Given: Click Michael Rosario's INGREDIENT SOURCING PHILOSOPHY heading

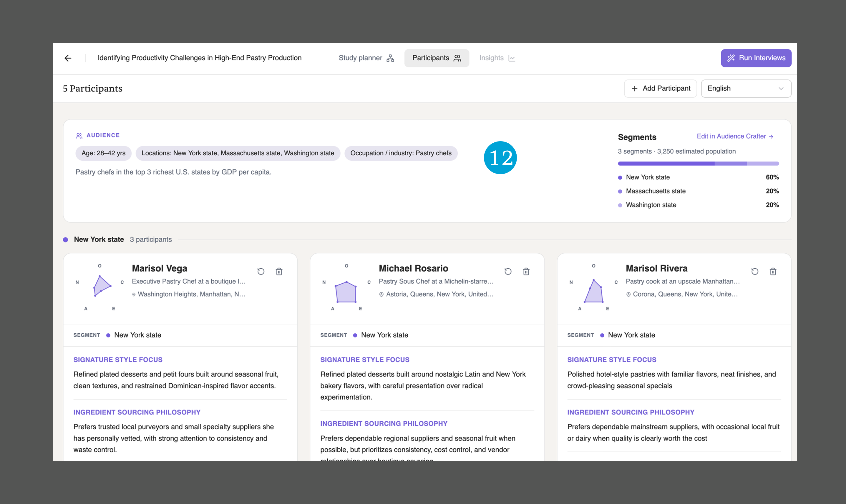Looking at the screenshot, I should (384, 423).
